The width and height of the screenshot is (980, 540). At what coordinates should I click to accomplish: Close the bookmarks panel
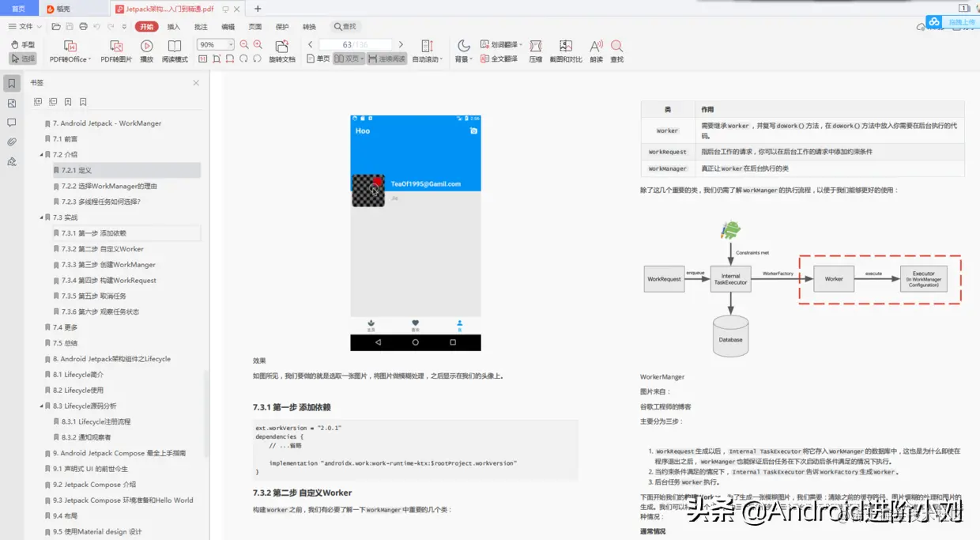[x=196, y=83]
